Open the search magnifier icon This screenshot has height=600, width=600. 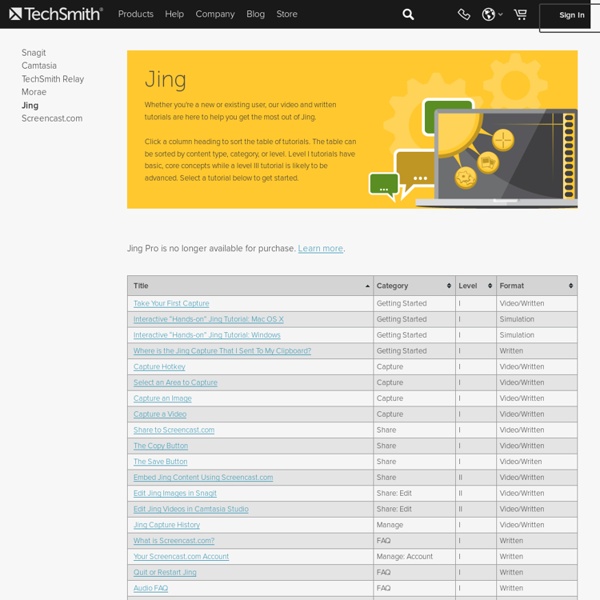tap(408, 15)
